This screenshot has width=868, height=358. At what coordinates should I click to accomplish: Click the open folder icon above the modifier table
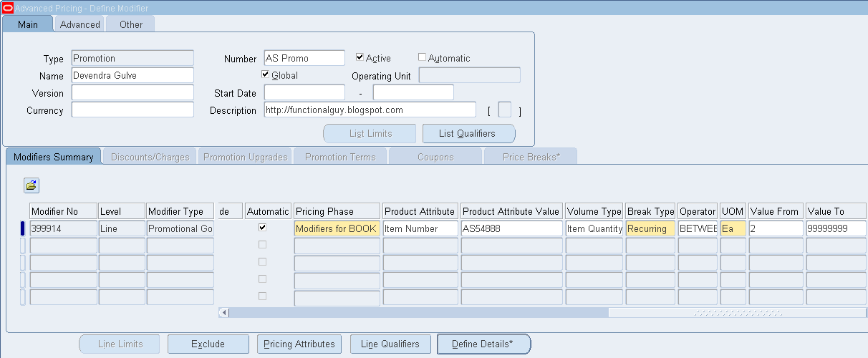tap(32, 185)
